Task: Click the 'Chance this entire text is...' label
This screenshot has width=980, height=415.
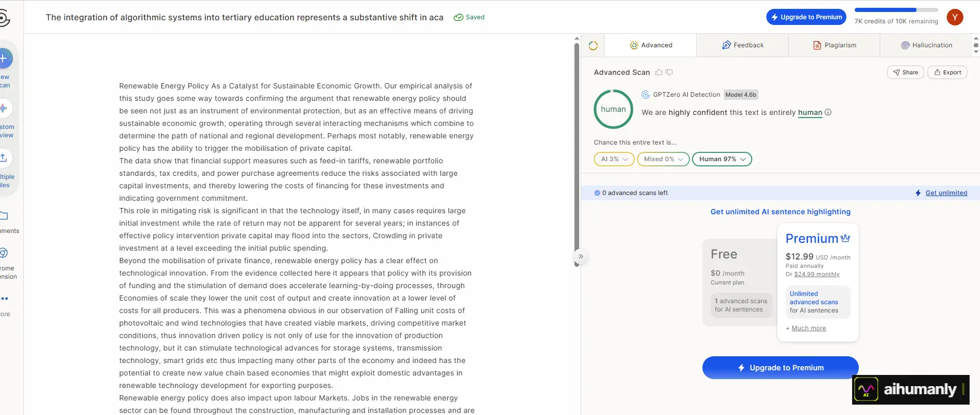Action: click(x=635, y=142)
